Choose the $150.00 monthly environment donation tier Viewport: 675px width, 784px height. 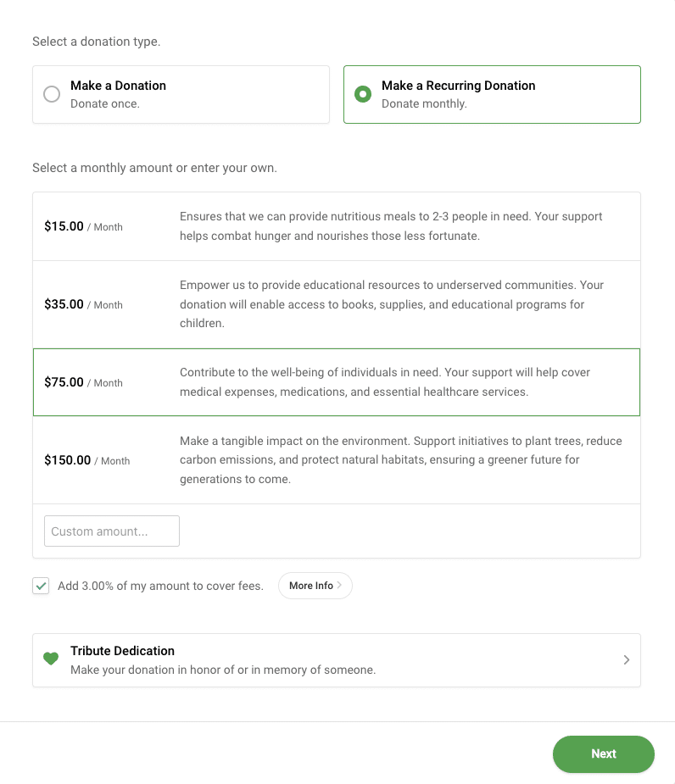tap(337, 459)
